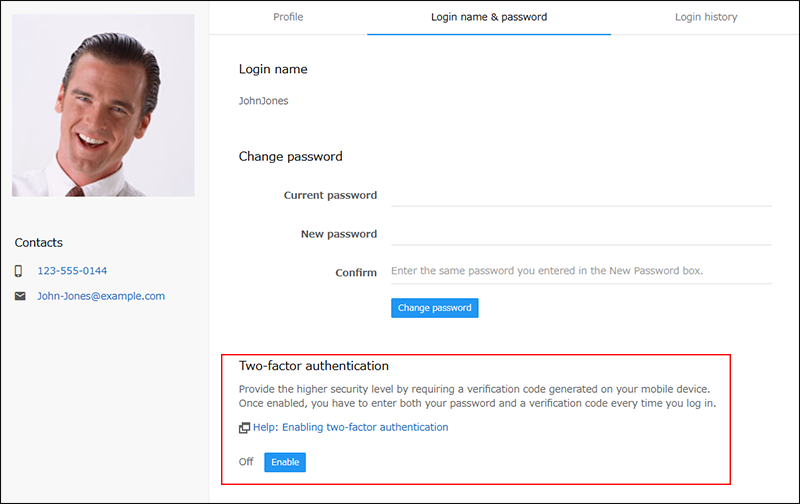Click the mobile phone icon under Contacts

click(x=19, y=271)
